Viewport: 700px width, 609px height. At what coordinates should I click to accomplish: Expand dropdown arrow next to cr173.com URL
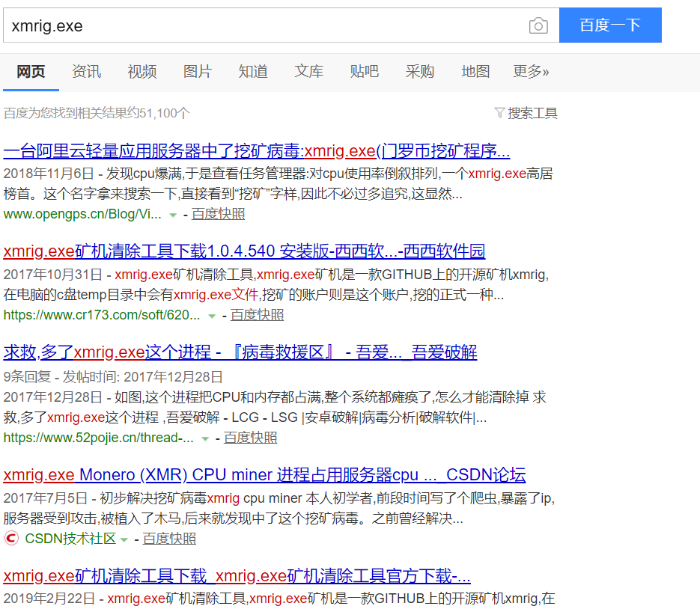tap(212, 316)
